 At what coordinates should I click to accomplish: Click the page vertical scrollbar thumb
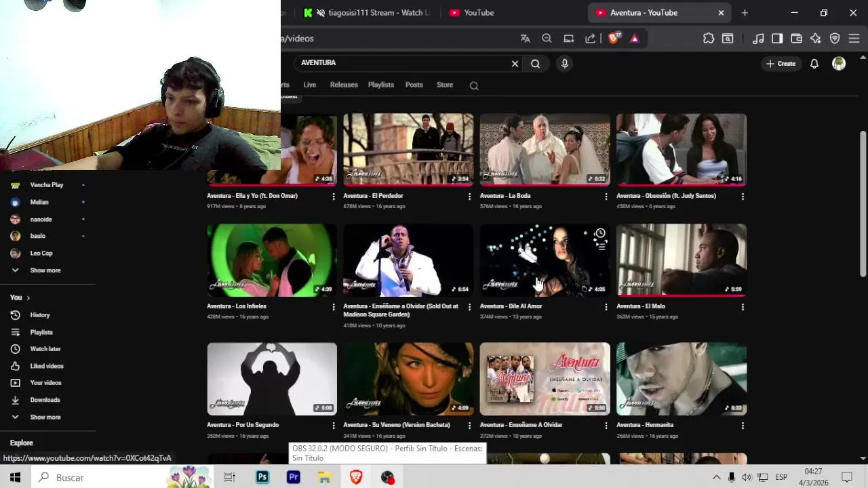coord(863,203)
